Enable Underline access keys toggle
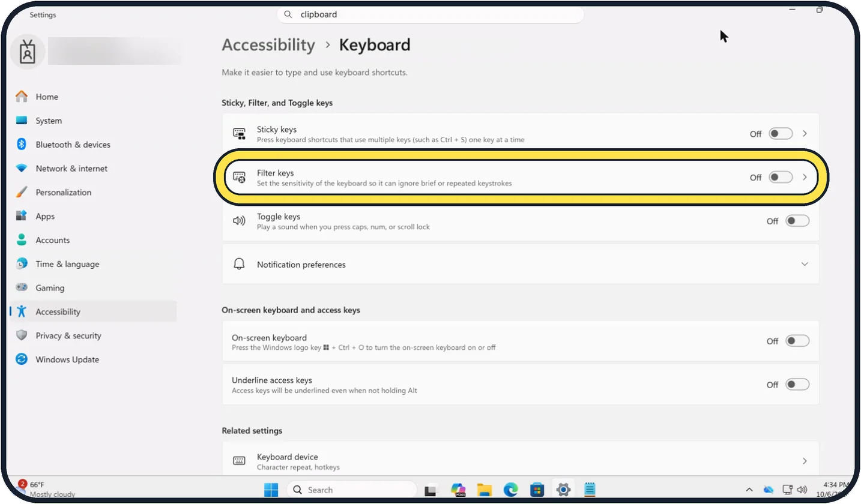The width and height of the screenshot is (861, 504). [x=797, y=385]
